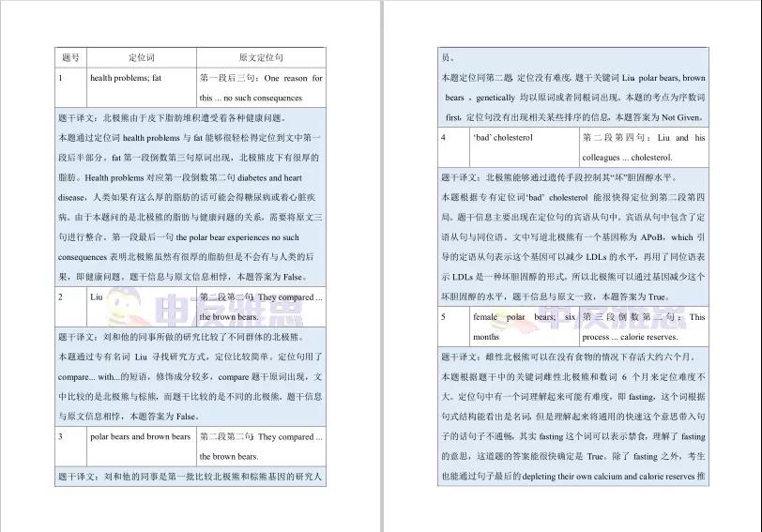
Task: Click the line beginning 'compare... with...的短语'
Action: coord(190,376)
